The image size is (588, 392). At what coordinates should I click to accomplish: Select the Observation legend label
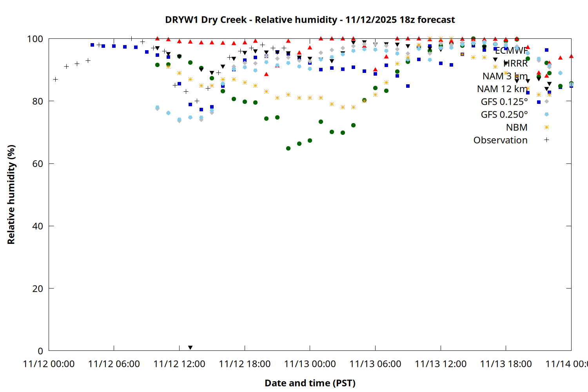click(x=500, y=140)
